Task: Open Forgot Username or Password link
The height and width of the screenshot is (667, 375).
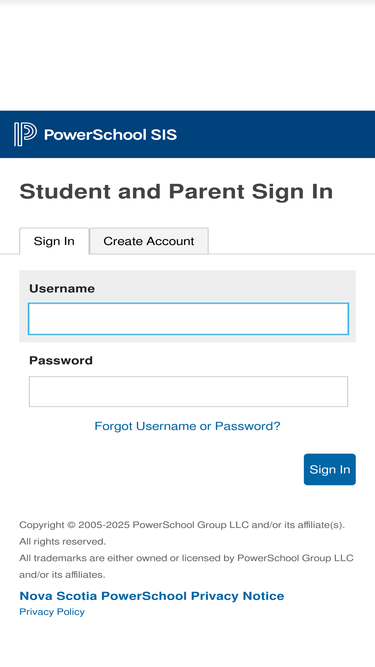Action: [188, 426]
